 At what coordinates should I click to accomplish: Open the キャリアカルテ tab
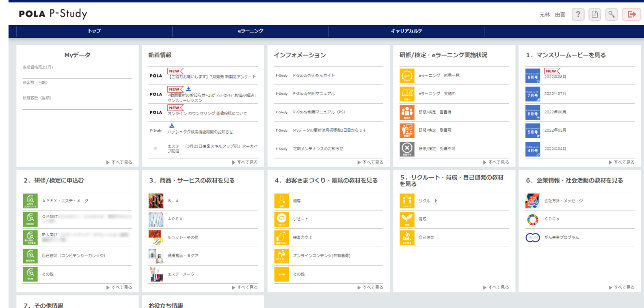coord(406,31)
